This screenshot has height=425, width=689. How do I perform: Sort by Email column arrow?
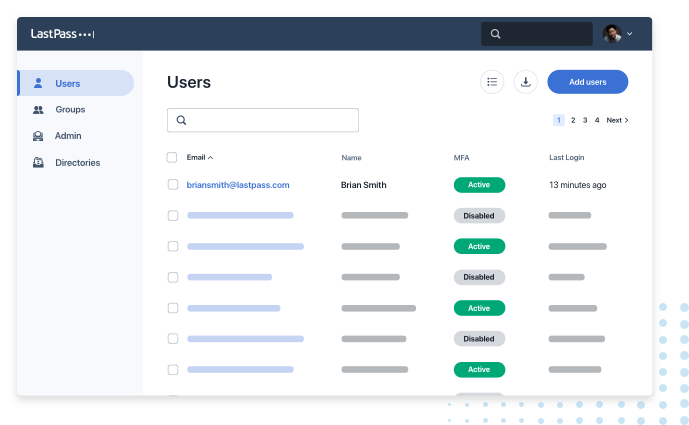[x=211, y=157]
